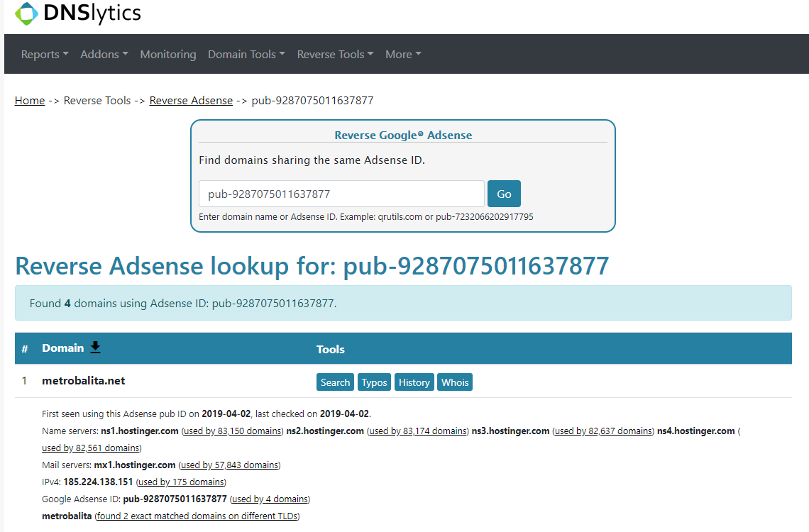The width and height of the screenshot is (809, 532).
Task: Open the Reverse Tools dropdown
Action: tap(336, 54)
